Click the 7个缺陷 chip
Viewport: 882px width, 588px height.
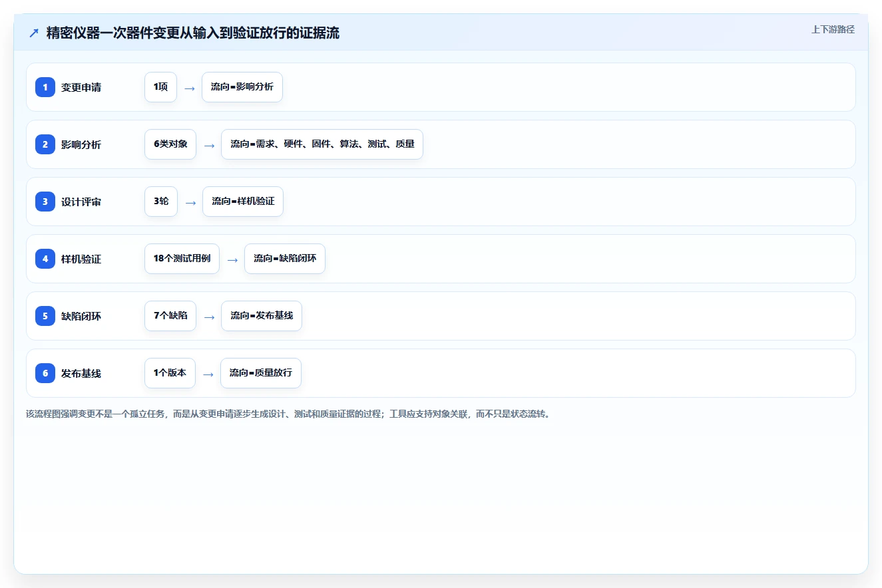tap(170, 316)
